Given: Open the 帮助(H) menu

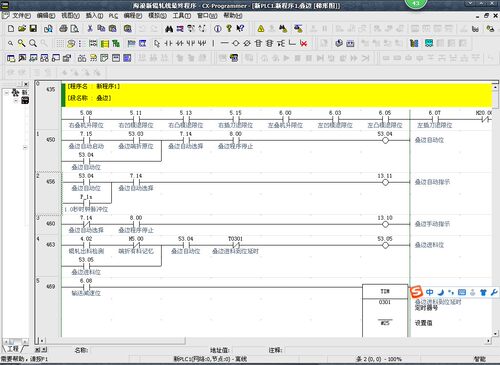Looking at the screenshot, I should click(233, 16).
